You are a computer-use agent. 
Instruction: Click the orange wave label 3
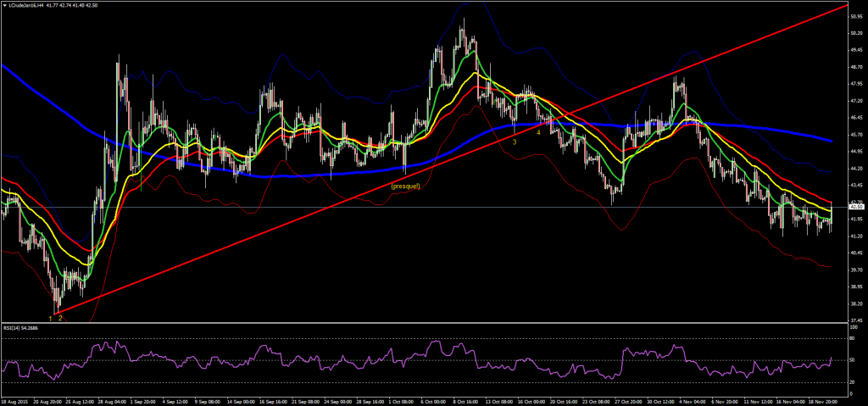514,142
